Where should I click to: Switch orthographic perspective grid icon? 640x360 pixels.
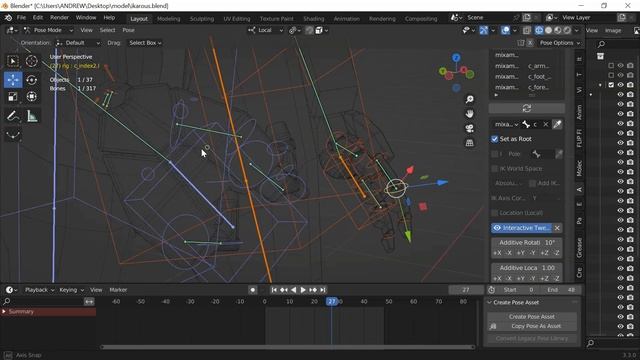(470, 143)
